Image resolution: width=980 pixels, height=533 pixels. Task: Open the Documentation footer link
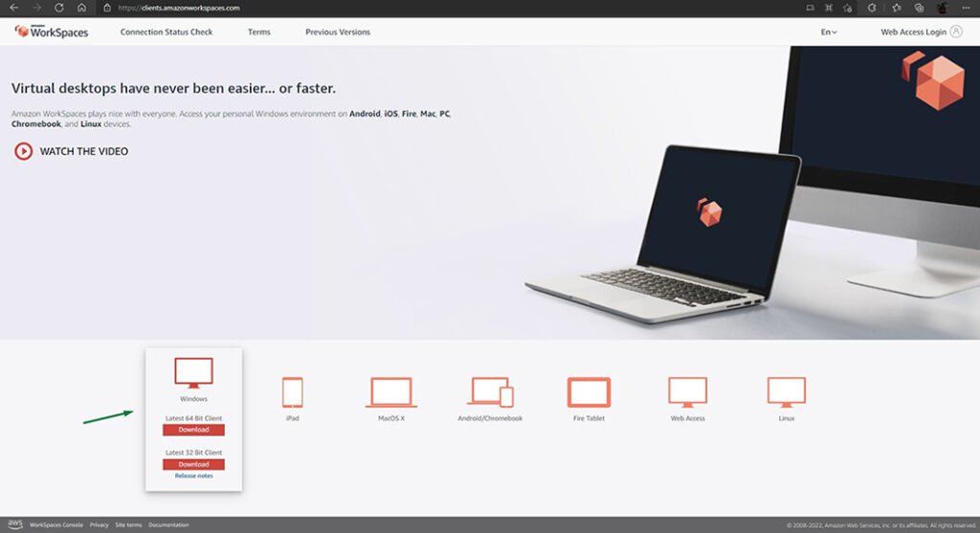point(168,525)
